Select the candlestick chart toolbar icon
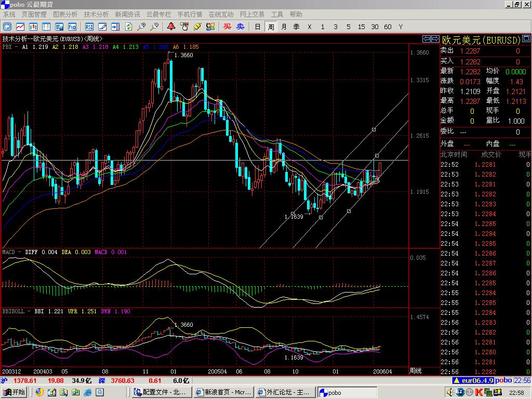 (x=33, y=27)
